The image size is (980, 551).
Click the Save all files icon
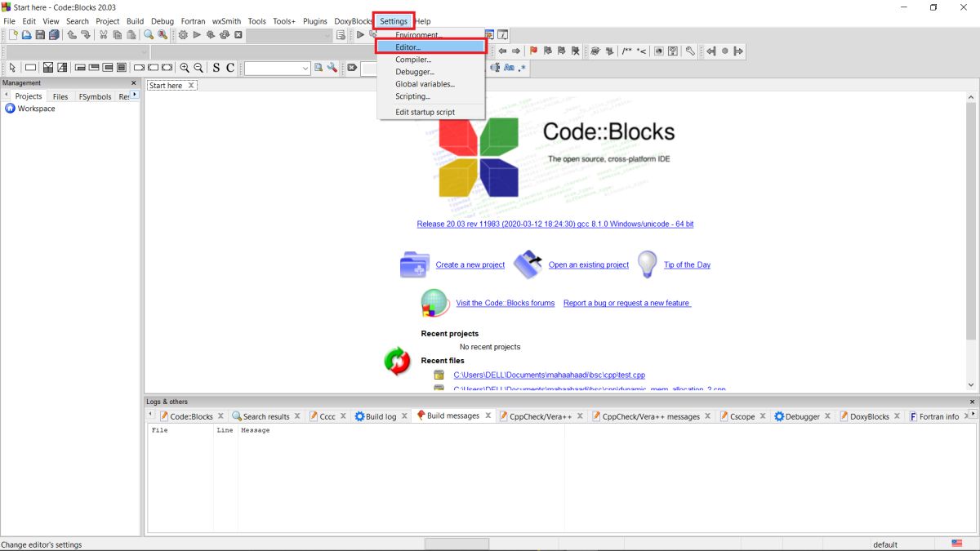tap(54, 35)
